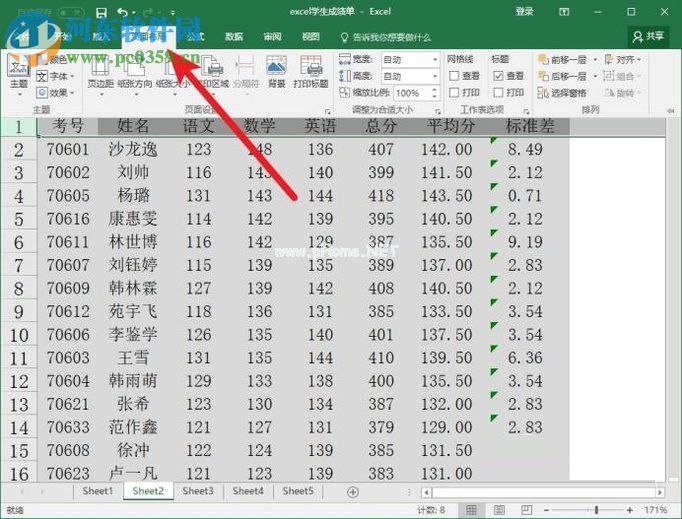Click Bring Forward (前移一层)

[563, 60]
